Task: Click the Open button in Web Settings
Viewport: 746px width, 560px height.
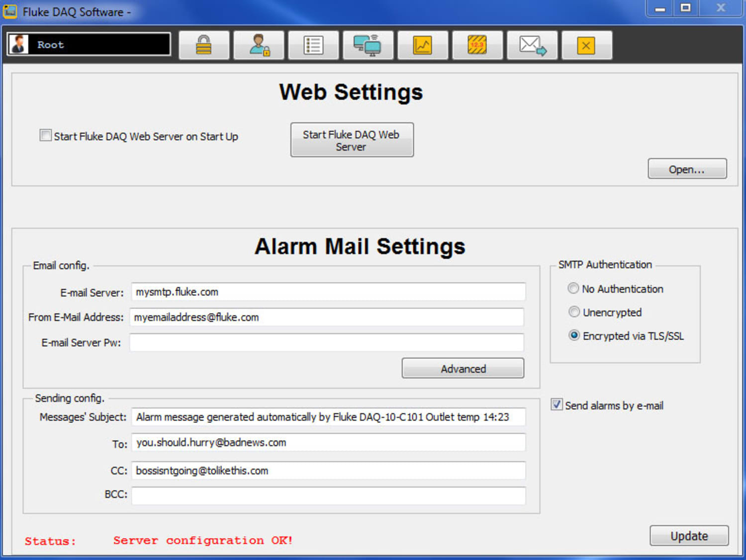Action: (687, 169)
